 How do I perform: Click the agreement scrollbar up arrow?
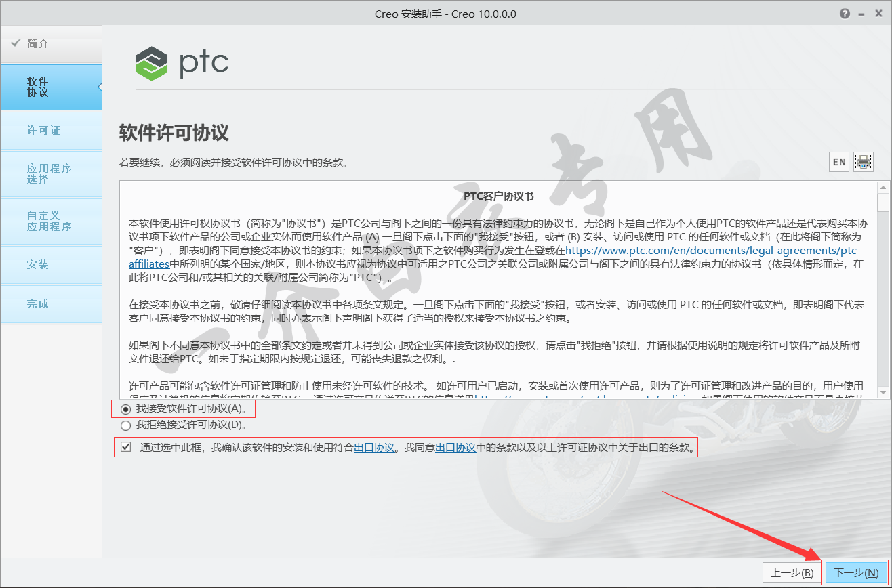(x=883, y=187)
